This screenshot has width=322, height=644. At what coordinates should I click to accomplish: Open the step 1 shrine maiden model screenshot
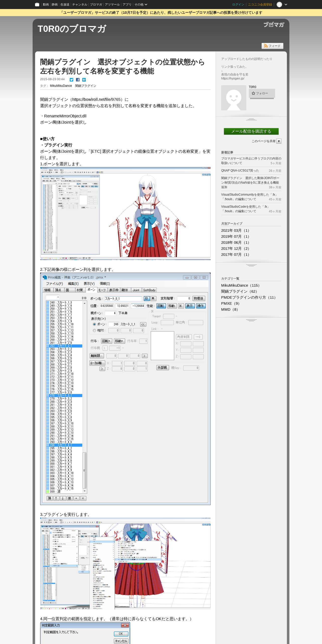coord(125,213)
